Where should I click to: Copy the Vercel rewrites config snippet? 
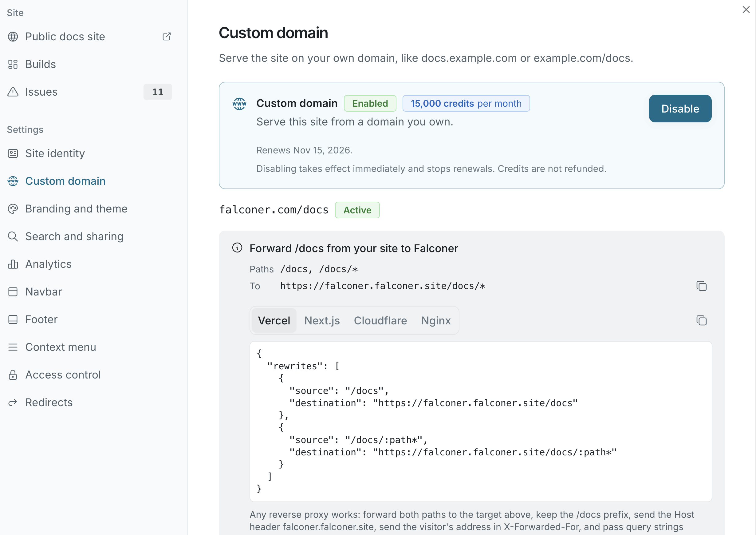click(701, 320)
